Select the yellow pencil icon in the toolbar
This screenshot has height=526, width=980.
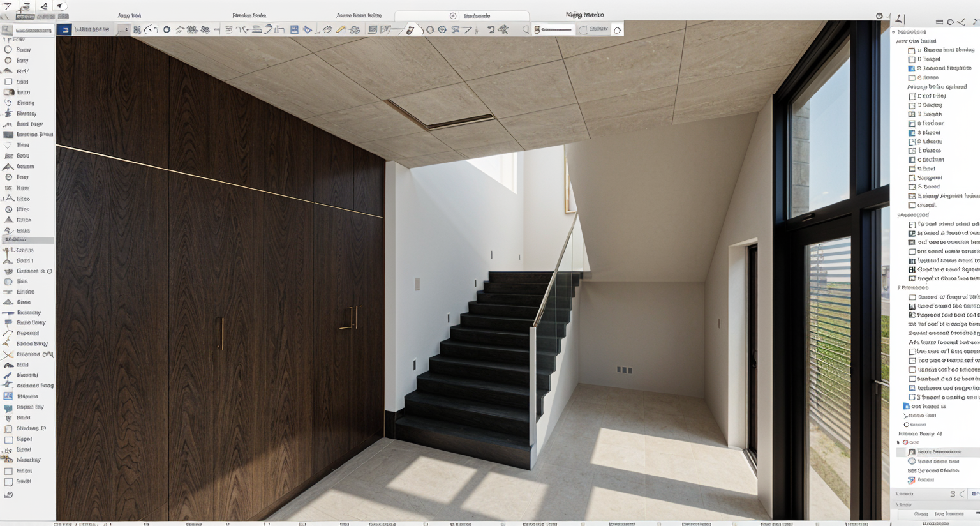point(341,29)
